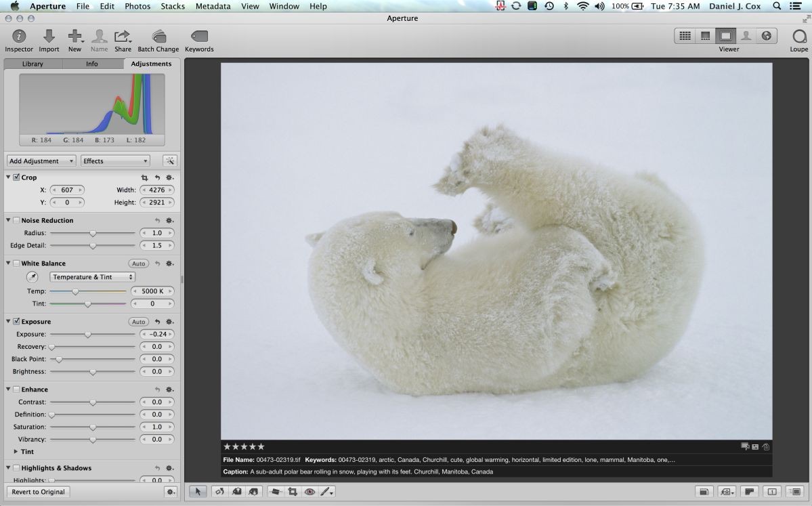Select the Crop tool in the bottom tool strip

[293, 492]
